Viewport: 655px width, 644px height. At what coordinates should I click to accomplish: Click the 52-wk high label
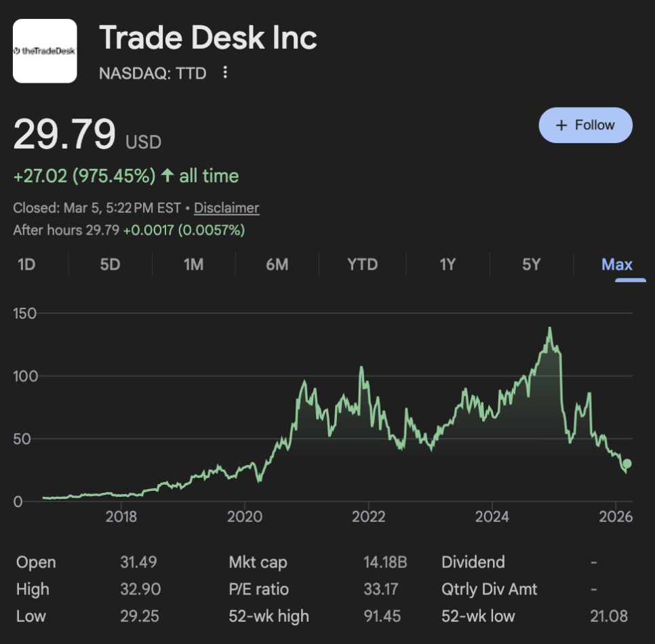(269, 616)
